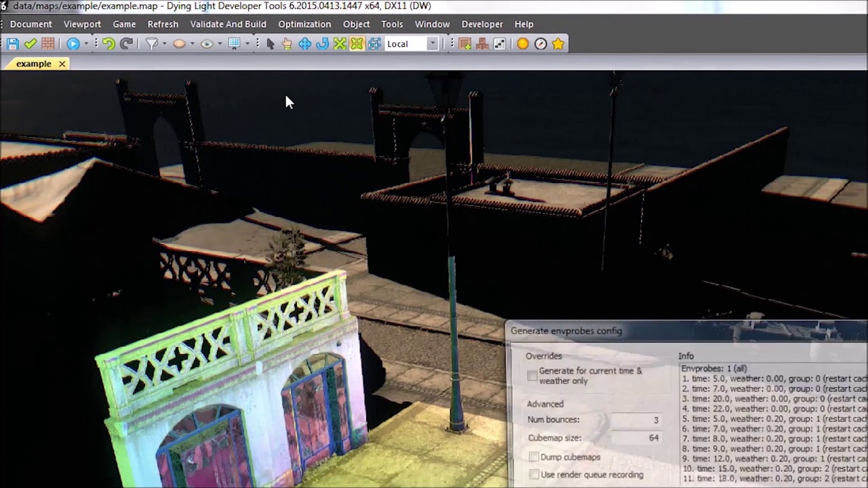Select info row 10 time 15.0
The height and width of the screenshot is (488, 868).
774,468
